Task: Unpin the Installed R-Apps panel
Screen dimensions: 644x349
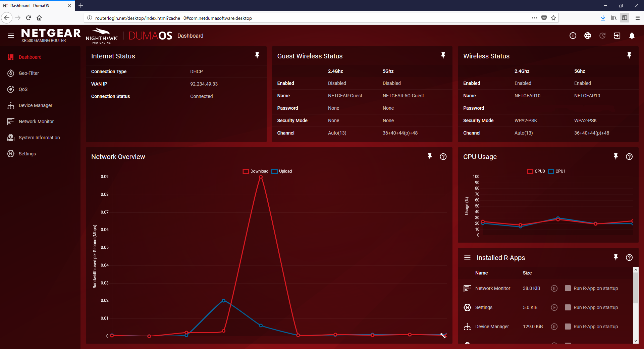Action: pos(616,257)
